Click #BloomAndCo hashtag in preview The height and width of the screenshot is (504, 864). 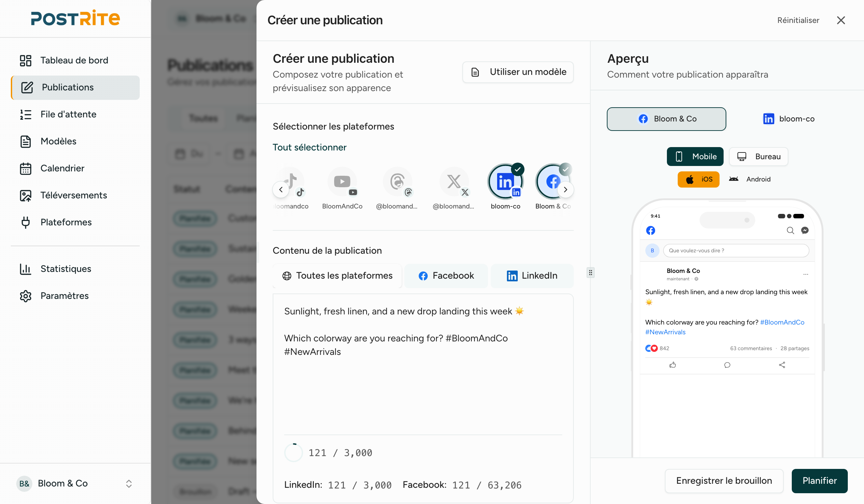[x=782, y=323]
